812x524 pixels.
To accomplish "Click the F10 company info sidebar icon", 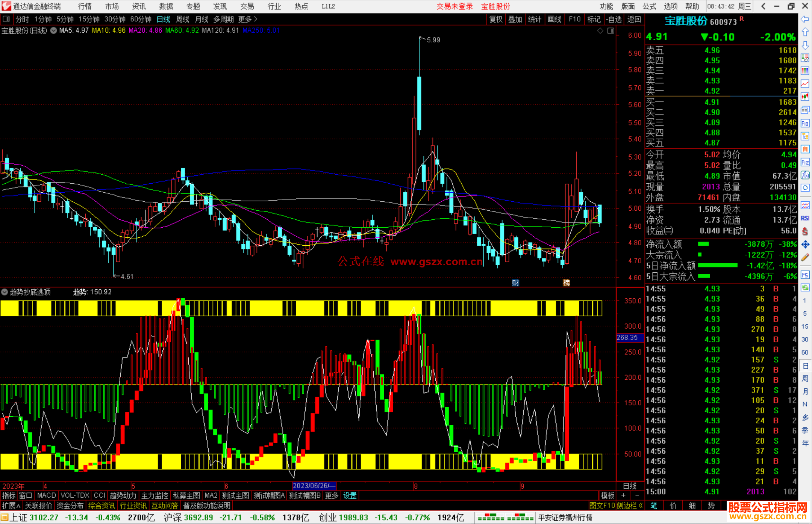I will [805, 123].
